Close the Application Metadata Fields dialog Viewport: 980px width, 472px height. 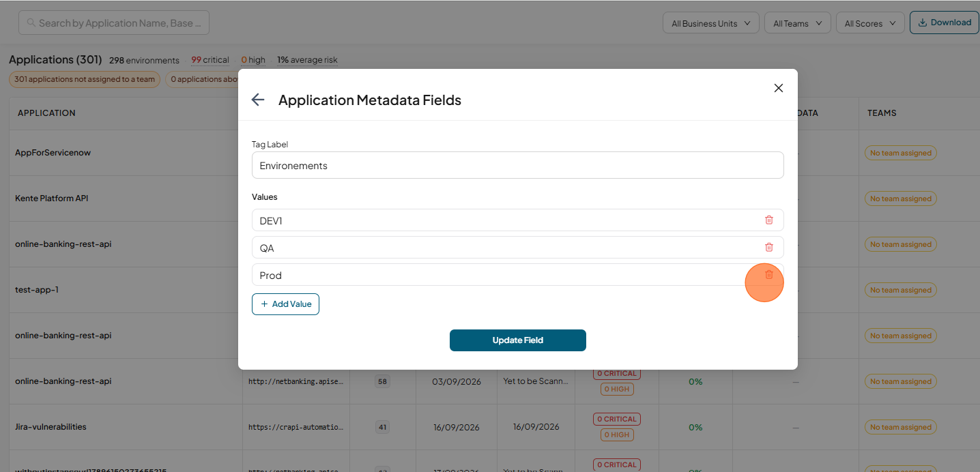tap(779, 88)
